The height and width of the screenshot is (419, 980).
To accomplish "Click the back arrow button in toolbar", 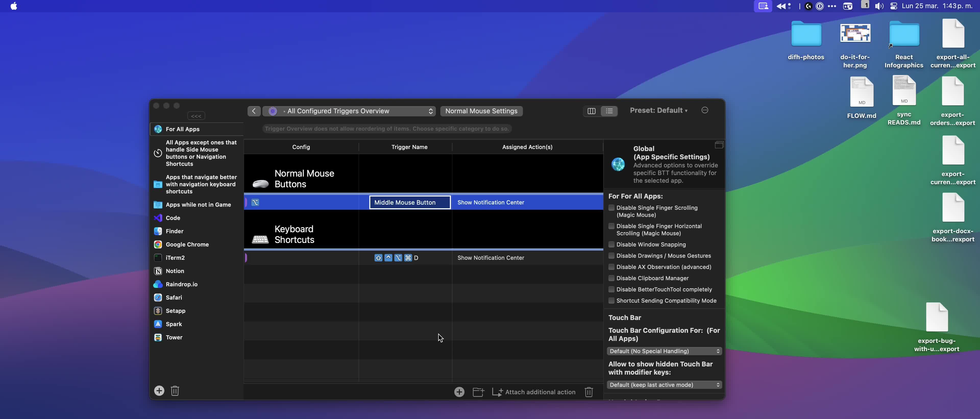I will [x=254, y=111].
